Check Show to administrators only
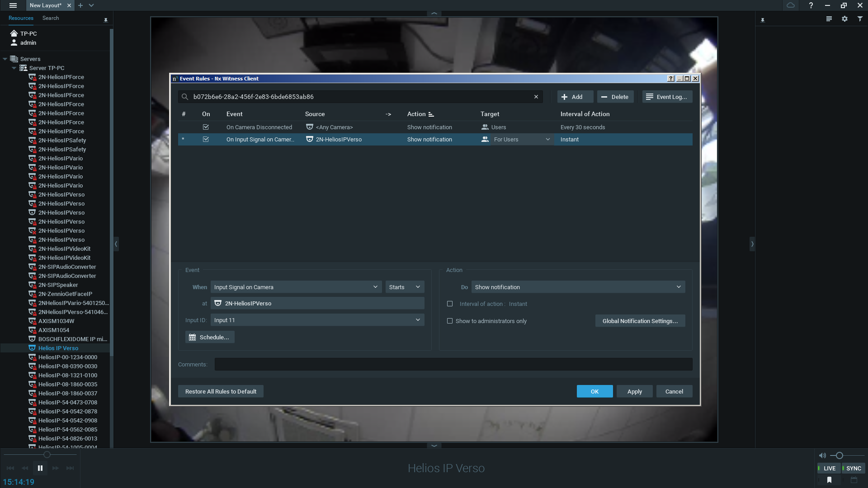 (x=450, y=321)
